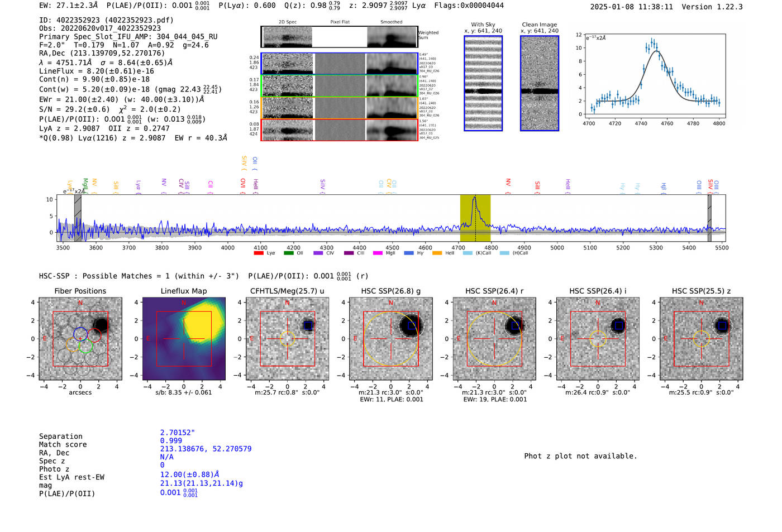Viewport: 782px width, 532px height.
Task: Select the separation value 2.70152"
Action: point(178,433)
